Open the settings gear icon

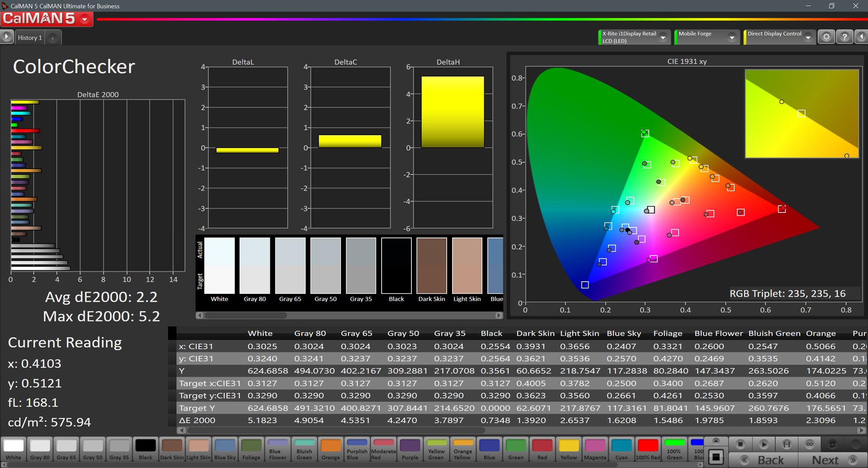tap(826, 37)
